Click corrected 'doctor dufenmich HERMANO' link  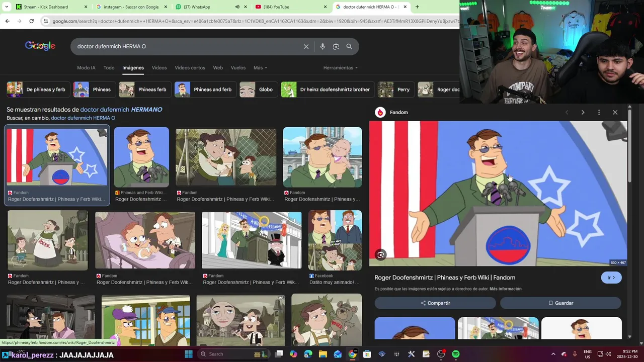click(x=121, y=110)
